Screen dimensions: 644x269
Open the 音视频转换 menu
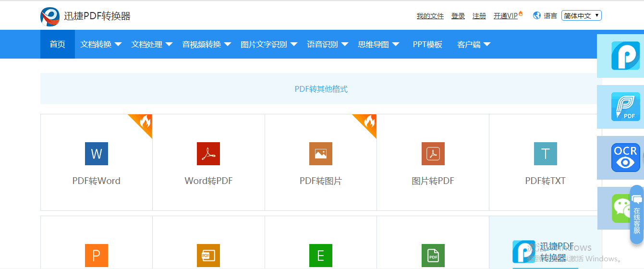tap(202, 44)
